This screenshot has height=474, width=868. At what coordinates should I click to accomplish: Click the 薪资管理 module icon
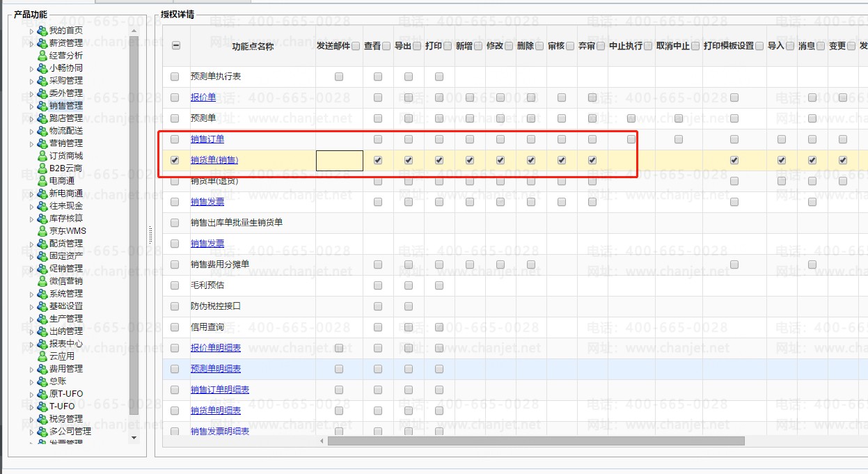[42, 43]
